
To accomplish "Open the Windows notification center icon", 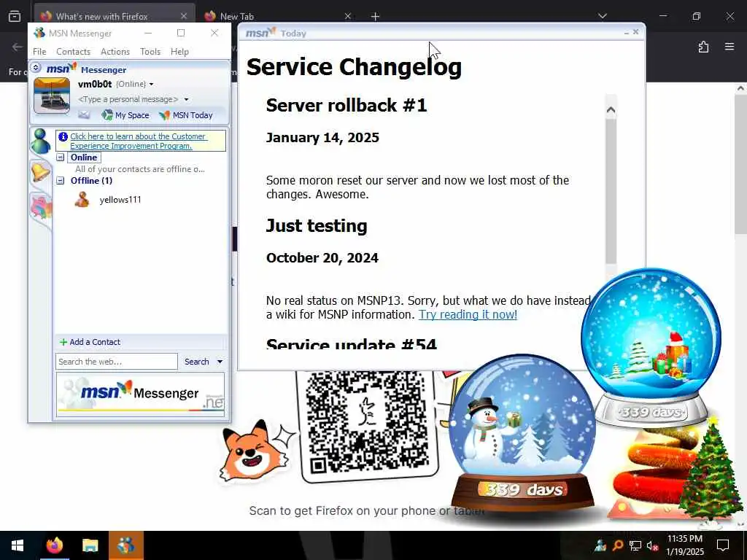I will point(723,545).
